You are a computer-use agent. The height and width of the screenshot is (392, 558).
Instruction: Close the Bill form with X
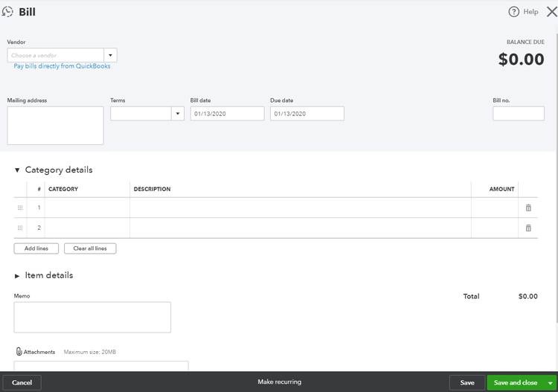tap(552, 12)
